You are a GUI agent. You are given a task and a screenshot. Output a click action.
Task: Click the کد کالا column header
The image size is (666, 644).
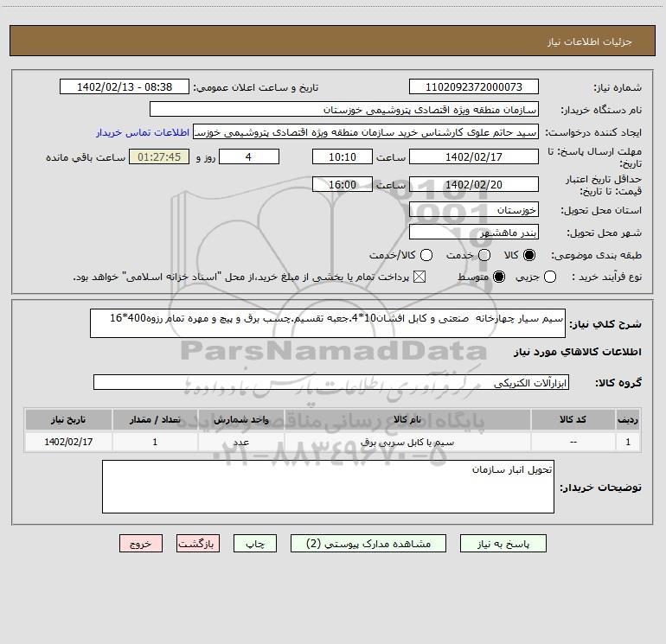tap(573, 419)
